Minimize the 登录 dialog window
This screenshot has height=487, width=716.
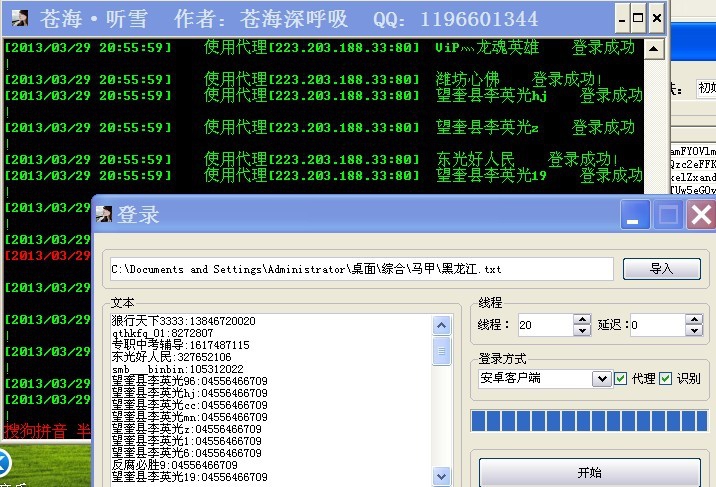click(634, 214)
